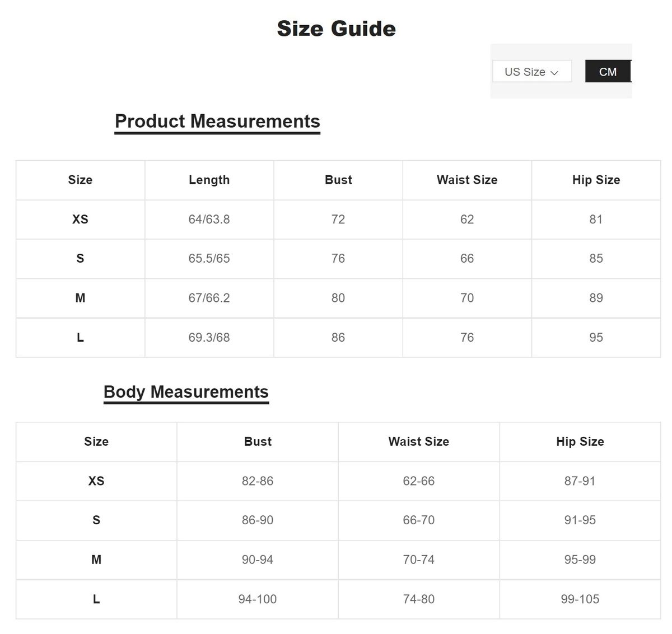Select L row label in Body Measurements table

click(96, 599)
